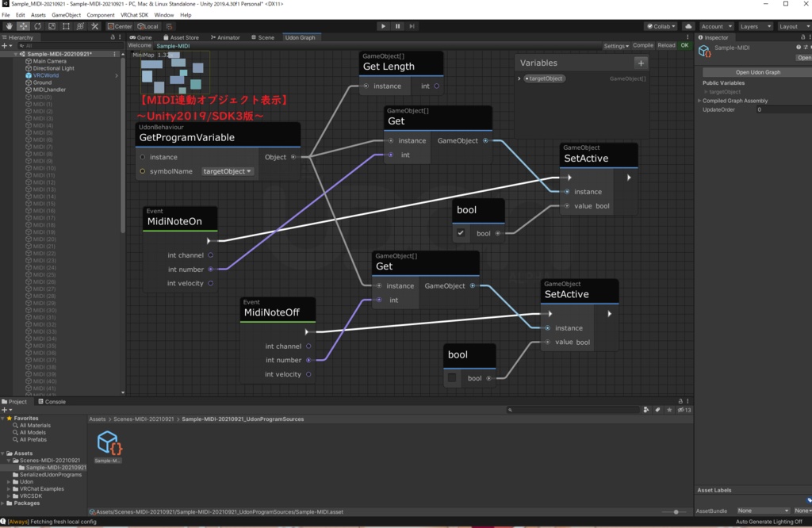The height and width of the screenshot is (528, 812).
Task: Select SerializedUdonPrograms folder in Project
Action: pyautogui.click(x=50, y=475)
